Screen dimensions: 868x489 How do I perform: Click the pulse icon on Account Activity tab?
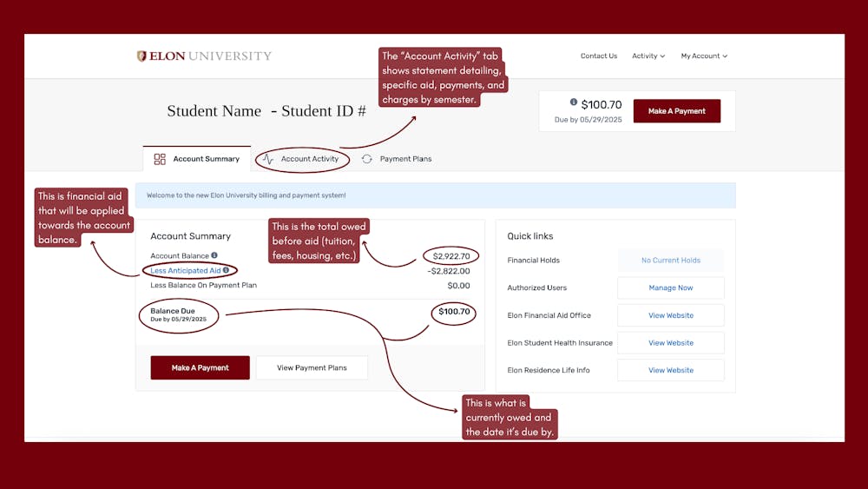click(268, 159)
